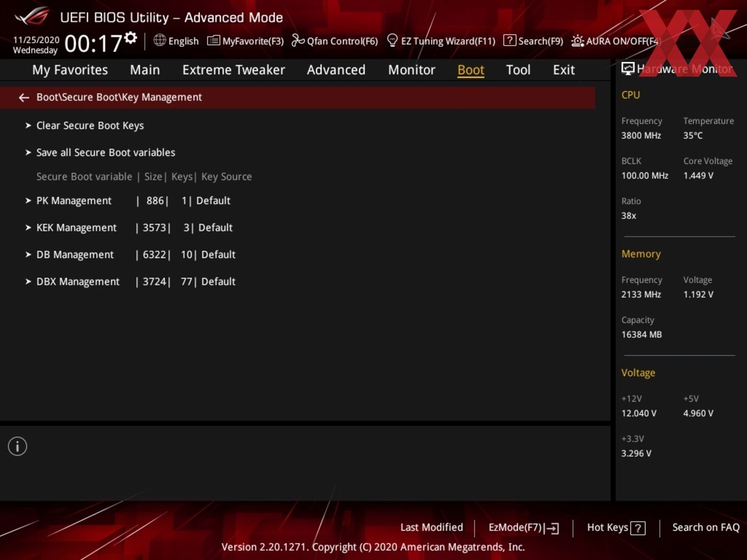747x560 pixels.
Task: Switch to Main tab
Action: click(145, 70)
